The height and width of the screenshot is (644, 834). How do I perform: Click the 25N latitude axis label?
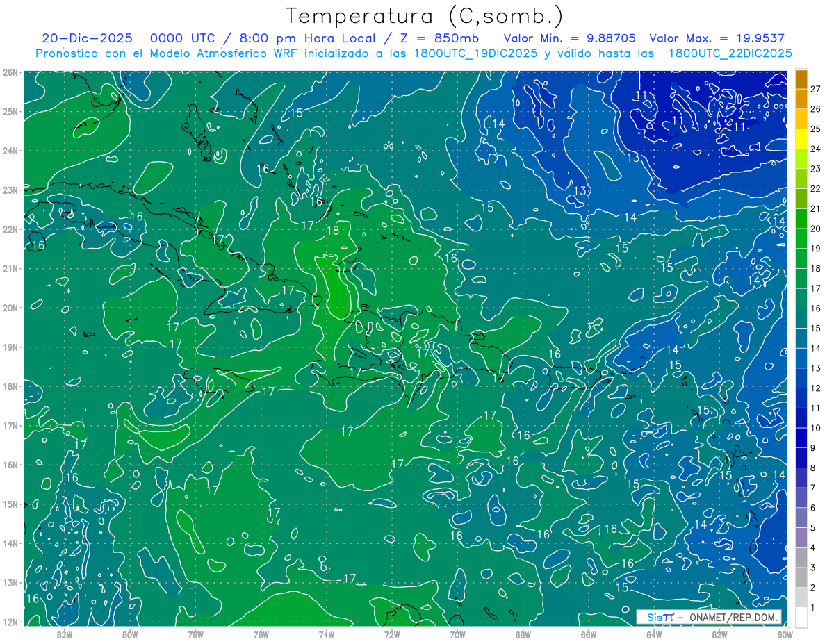[10, 112]
